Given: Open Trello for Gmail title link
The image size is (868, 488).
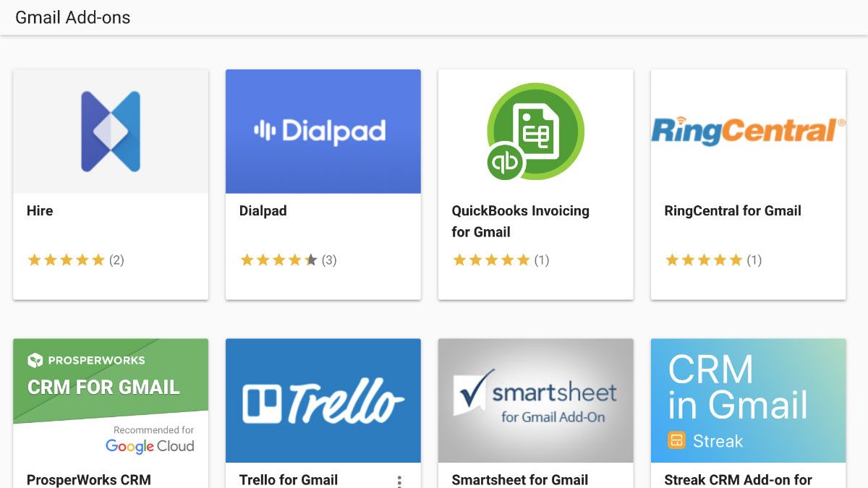Looking at the screenshot, I should coord(289,479).
